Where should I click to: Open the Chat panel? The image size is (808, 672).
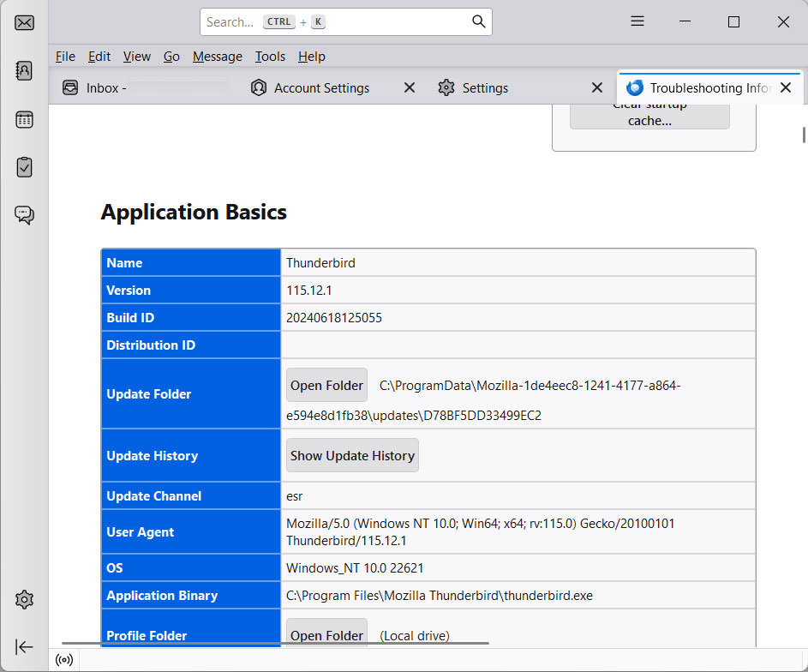tap(23, 215)
